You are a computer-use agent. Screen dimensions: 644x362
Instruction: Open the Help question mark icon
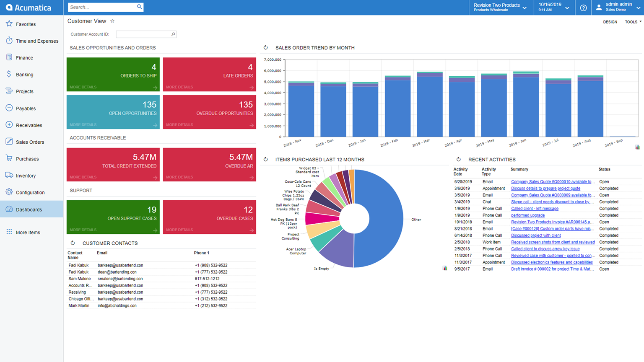583,7
